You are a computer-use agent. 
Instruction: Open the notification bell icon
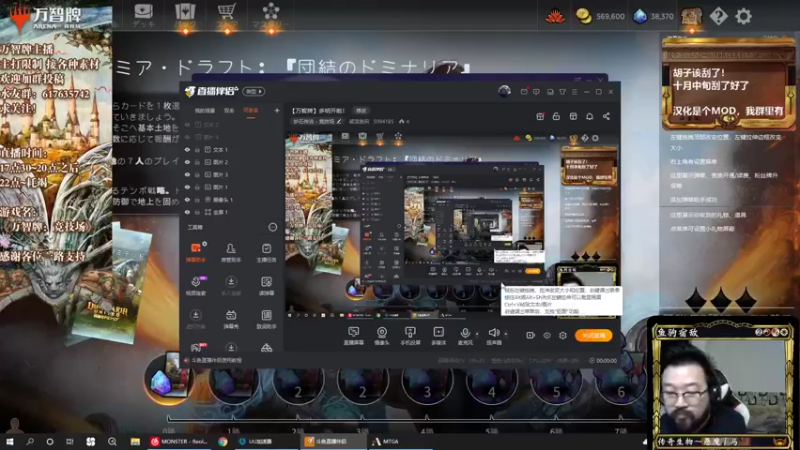[x=589, y=116]
